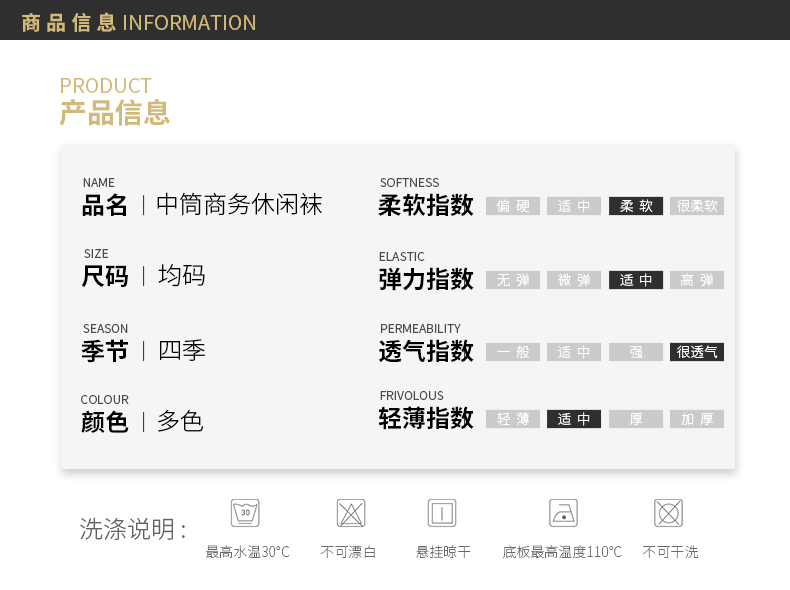
Task: Click the iron temperature icon
Action: point(563,513)
